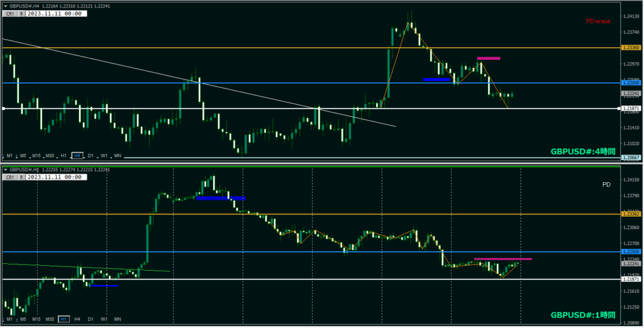This screenshot has height=328, width=644.
Task: Select the wide blue bar at H1 chart top
Action: [x=221, y=199]
